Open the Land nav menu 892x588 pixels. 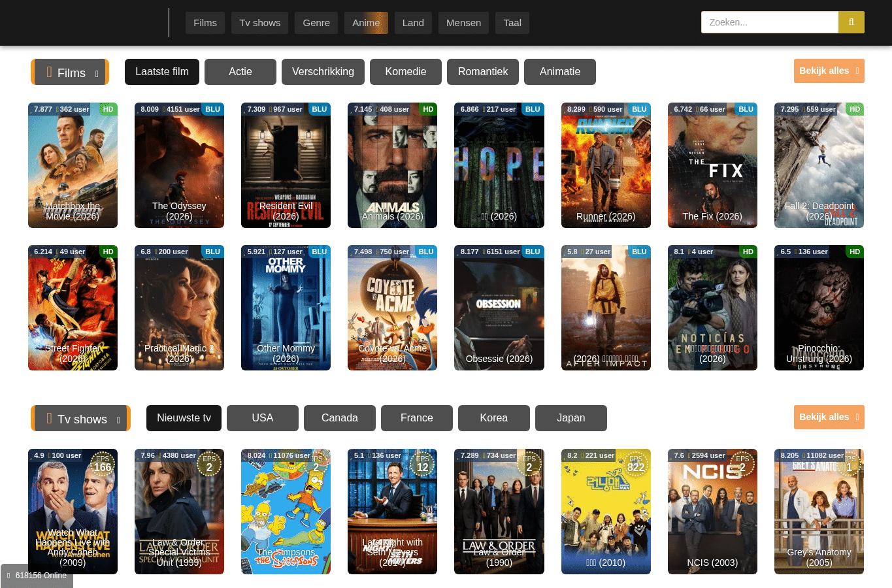(x=413, y=23)
